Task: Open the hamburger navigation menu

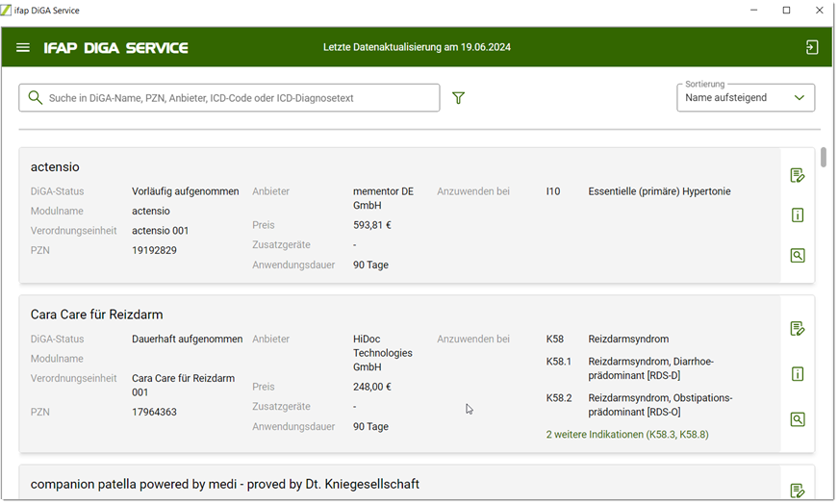Action: [23, 47]
